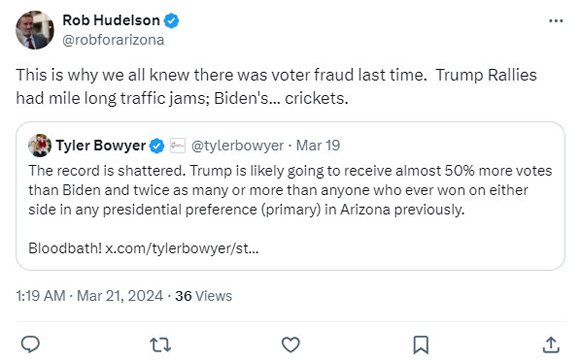Bookmark this tweet

point(421,345)
